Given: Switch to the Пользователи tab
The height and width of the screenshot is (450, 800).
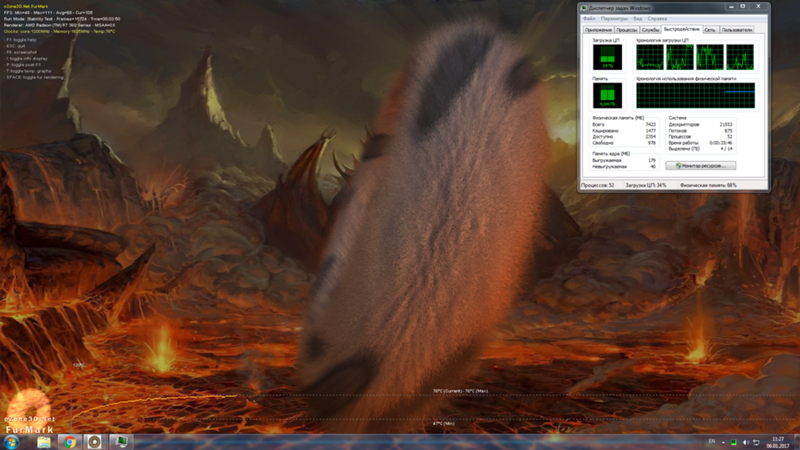Looking at the screenshot, I should (737, 30).
